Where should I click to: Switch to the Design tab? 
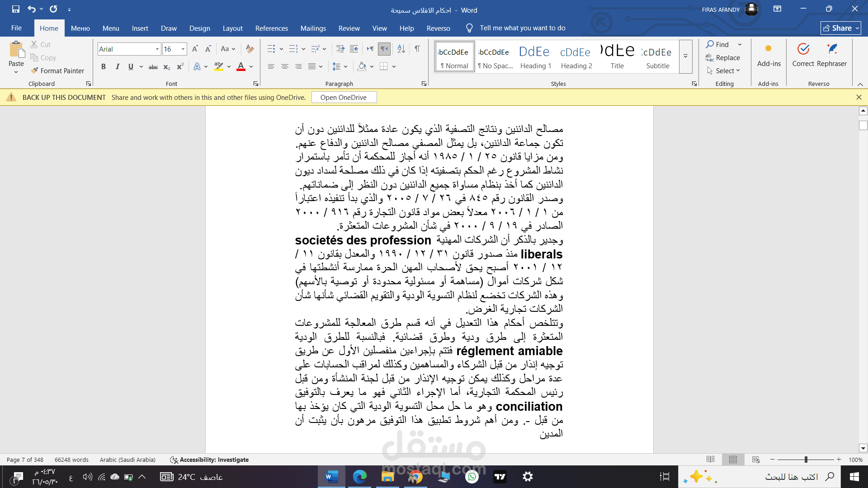pos(199,28)
